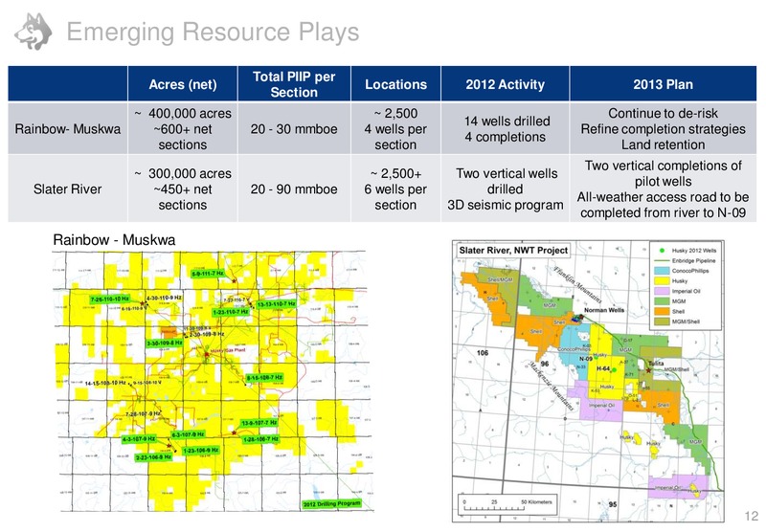Click the 'N-09' well label on Slater map
Image resolution: width=766 pixels, height=532 pixels.
click(586, 359)
